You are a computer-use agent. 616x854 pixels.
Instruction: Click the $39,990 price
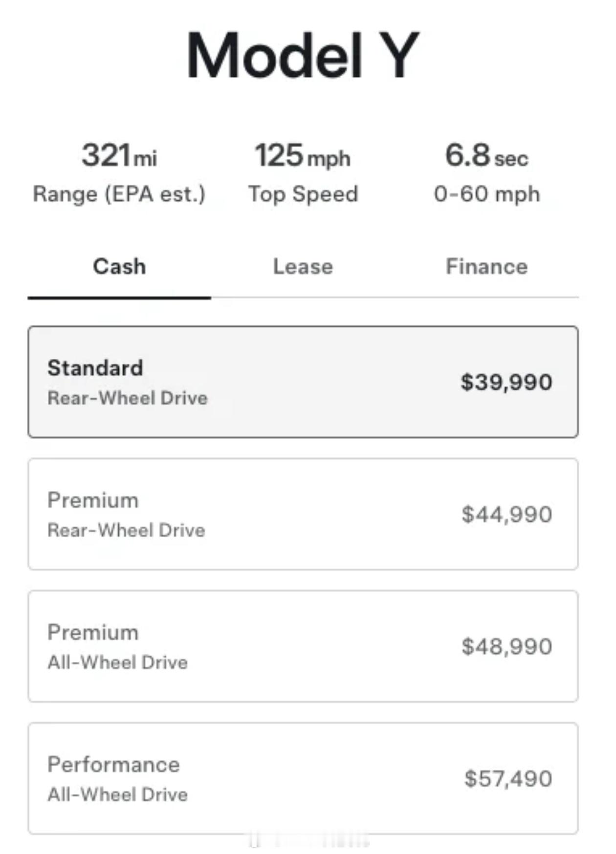506,382
